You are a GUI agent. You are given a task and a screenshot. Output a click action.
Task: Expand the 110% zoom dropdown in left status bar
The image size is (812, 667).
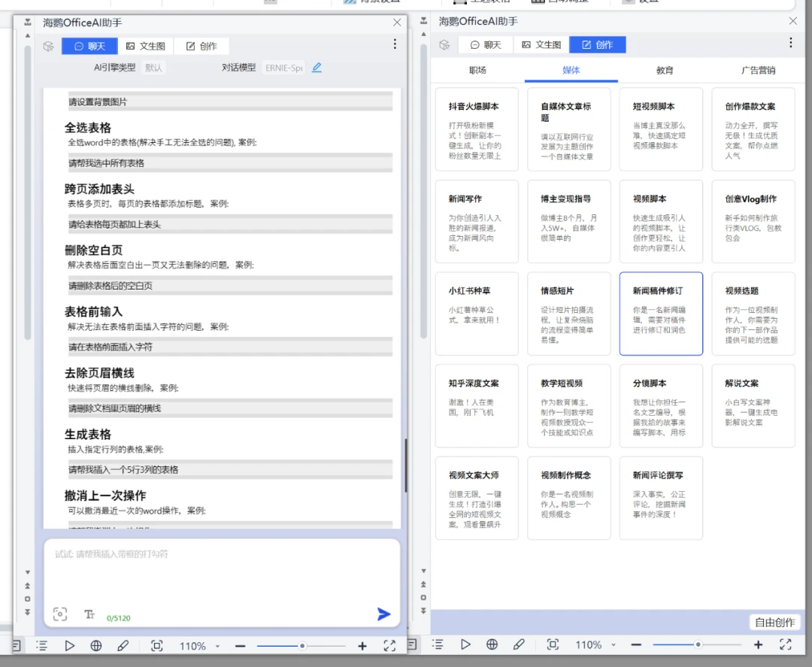coord(217,646)
